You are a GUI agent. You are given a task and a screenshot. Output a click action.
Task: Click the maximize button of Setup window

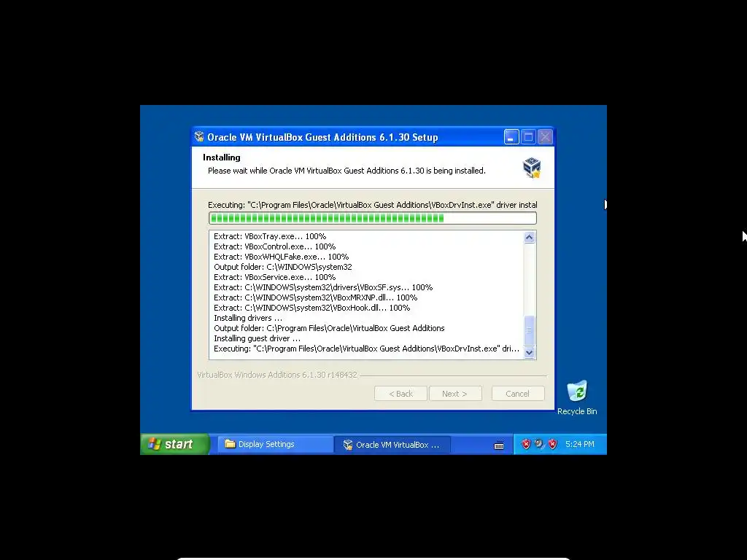[x=528, y=137]
